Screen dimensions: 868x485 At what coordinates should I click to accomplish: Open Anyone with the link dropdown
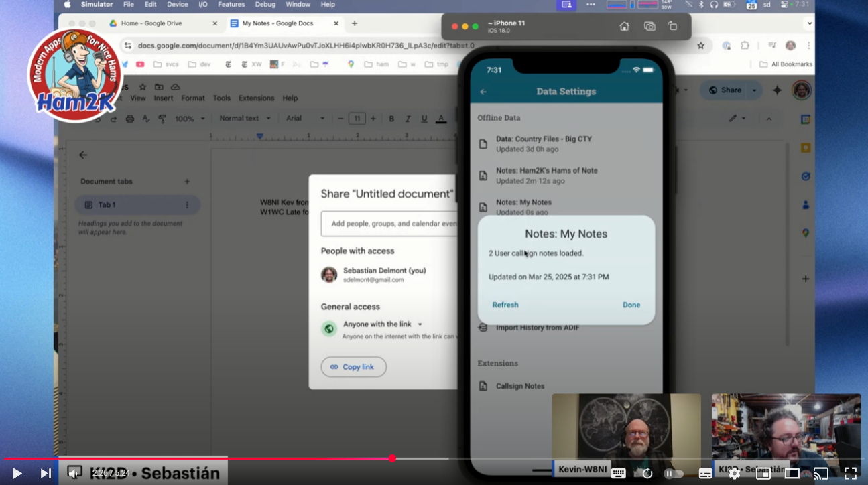[x=383, y=324]
